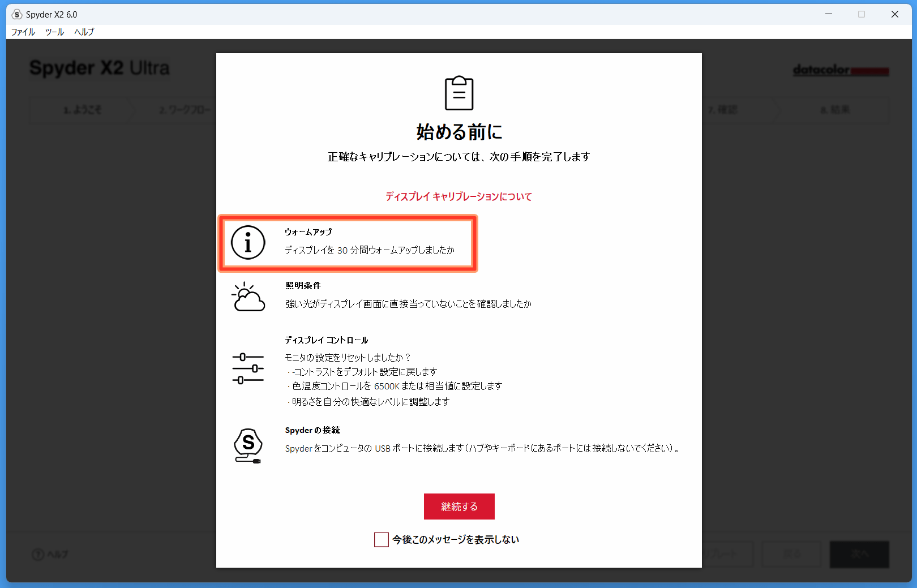Click the warm-up info icon
This screenshot has height=588, width=917.
coord(248,243)
